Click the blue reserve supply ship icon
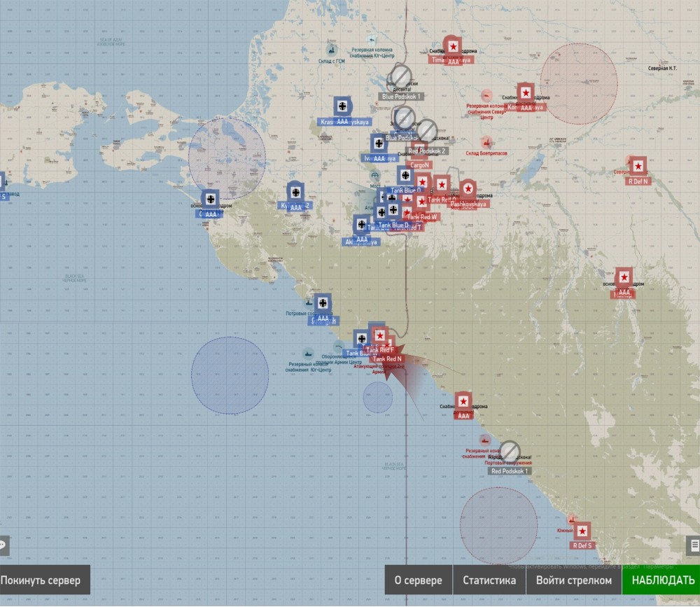The width and height of the screenshot is (700, 607). [x=308, y=354]
